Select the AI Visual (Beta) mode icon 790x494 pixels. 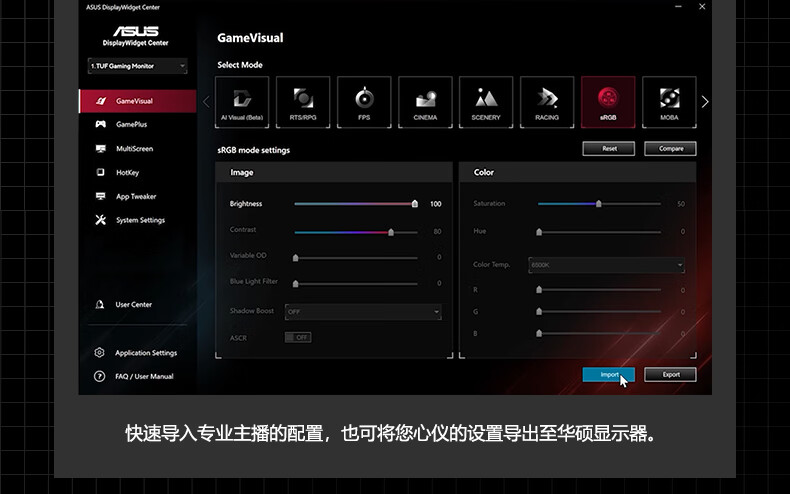point(241,102)
